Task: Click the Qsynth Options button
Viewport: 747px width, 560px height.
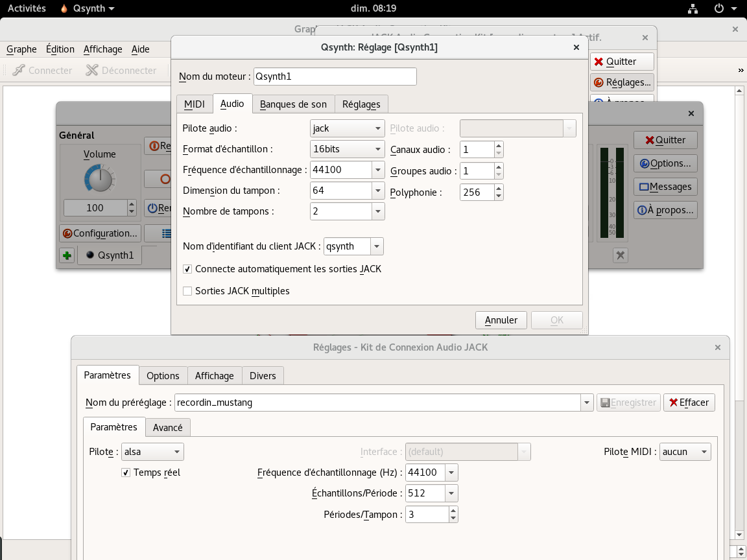Action: (x=665, y=163)
